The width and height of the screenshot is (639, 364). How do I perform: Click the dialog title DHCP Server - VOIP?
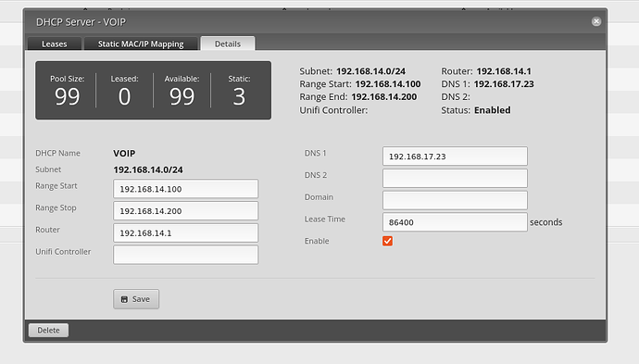click(x=81, y=22)
